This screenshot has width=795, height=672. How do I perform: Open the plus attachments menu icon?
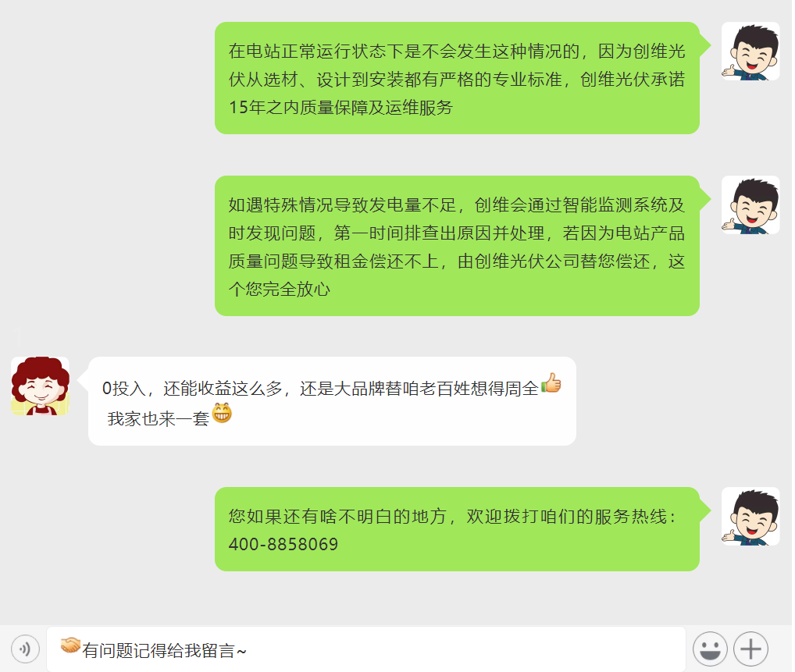(x=751, y=649)
